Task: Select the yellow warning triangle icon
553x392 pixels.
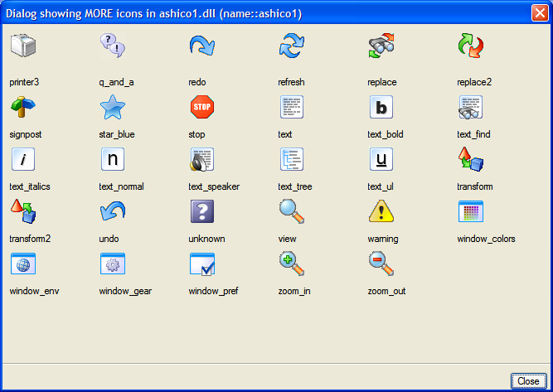Action: point(381,211)
